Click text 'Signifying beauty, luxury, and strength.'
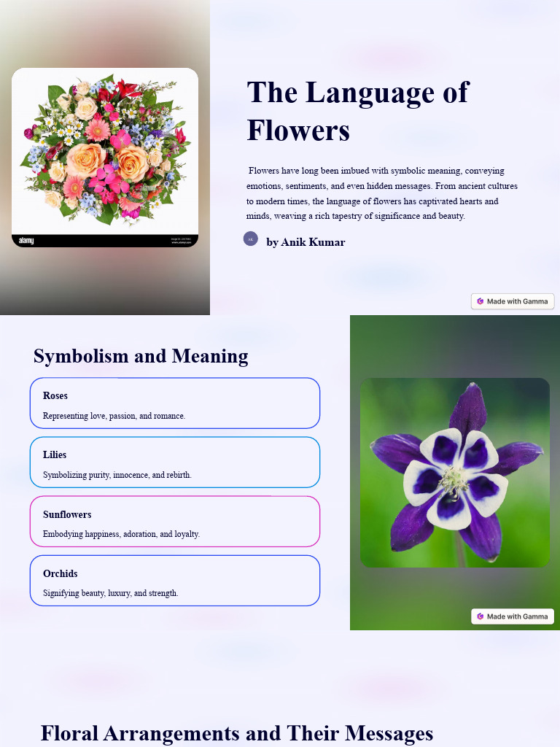The height and width of the screenshot is (747, 560). (111, 593)
